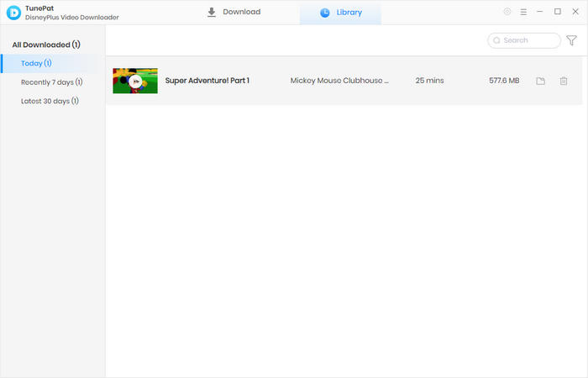This screenshot has height=378, width=588.
Task: Open the Library tab
Action: coord(340,13)
